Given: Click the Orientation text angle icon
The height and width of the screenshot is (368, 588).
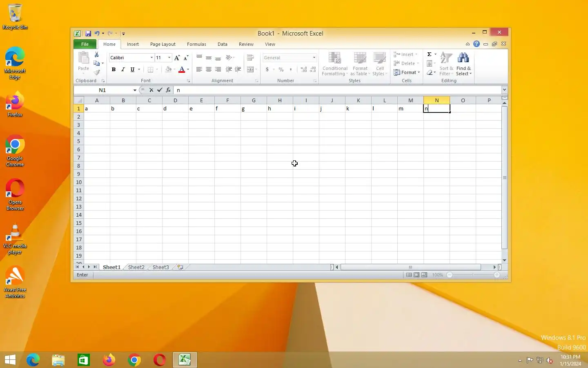Looking at the screenshot, I should tap(229, 58).
